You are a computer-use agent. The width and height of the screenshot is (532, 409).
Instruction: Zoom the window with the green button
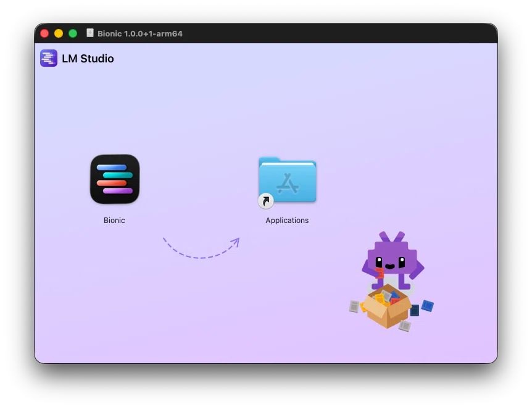[x=73, y=33]
